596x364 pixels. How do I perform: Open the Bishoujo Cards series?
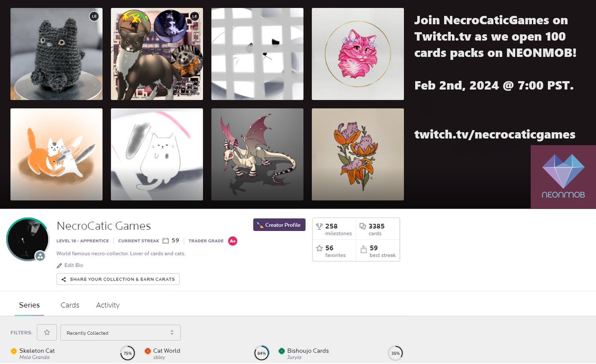pyautogui.click(x=308, y=351)
